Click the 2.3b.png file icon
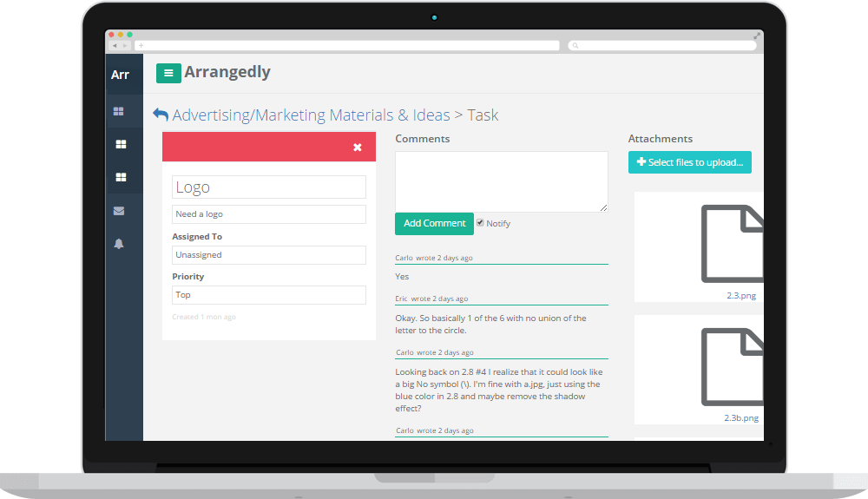Screen dimensions: 868x499 [x=732, y=367]
